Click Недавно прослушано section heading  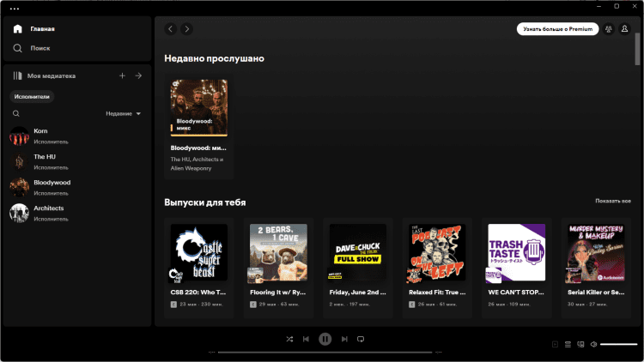[x=214, y=58]
